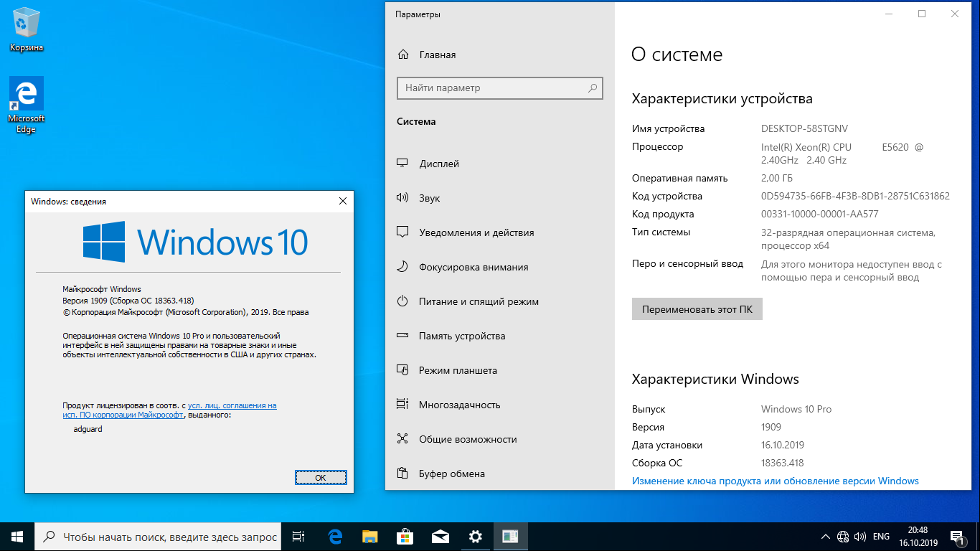Click the adguard licensee name in dialog
The height and width of the screenshot is (551, 980).
tap(88, 429)
